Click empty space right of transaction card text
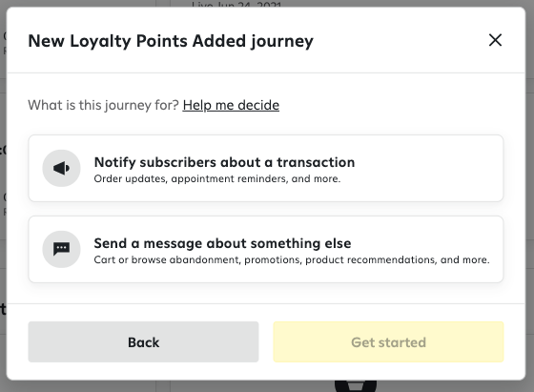534x392 pixels. (x=429, y=168)
